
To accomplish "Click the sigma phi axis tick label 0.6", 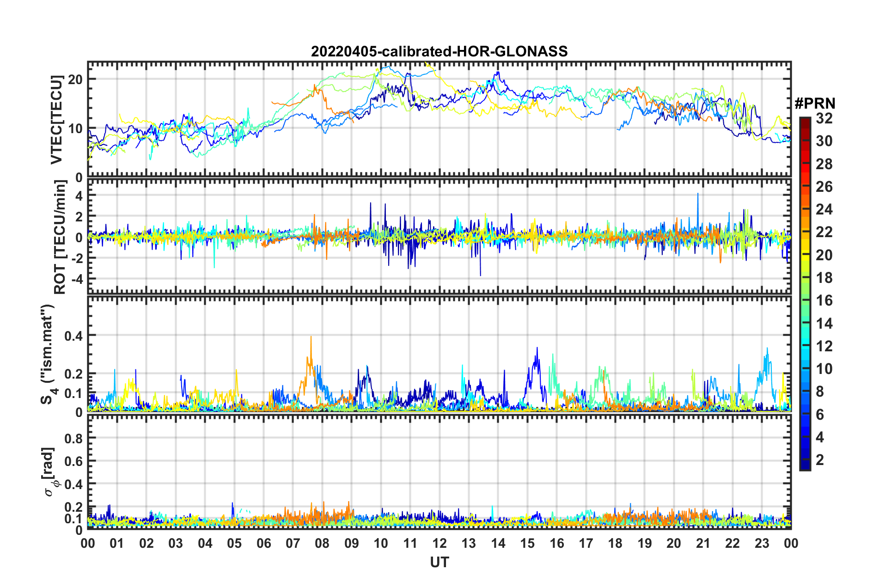I will click(74, 461).
